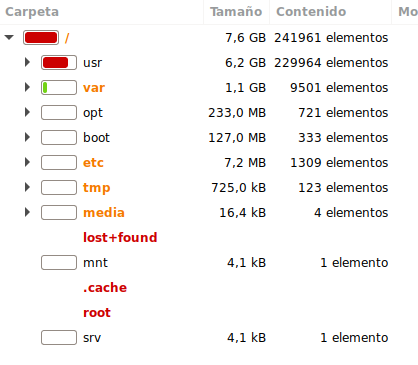Click the red usage bar of root /
This screenshot has height=365, width=418.
(x=41, y=37)
